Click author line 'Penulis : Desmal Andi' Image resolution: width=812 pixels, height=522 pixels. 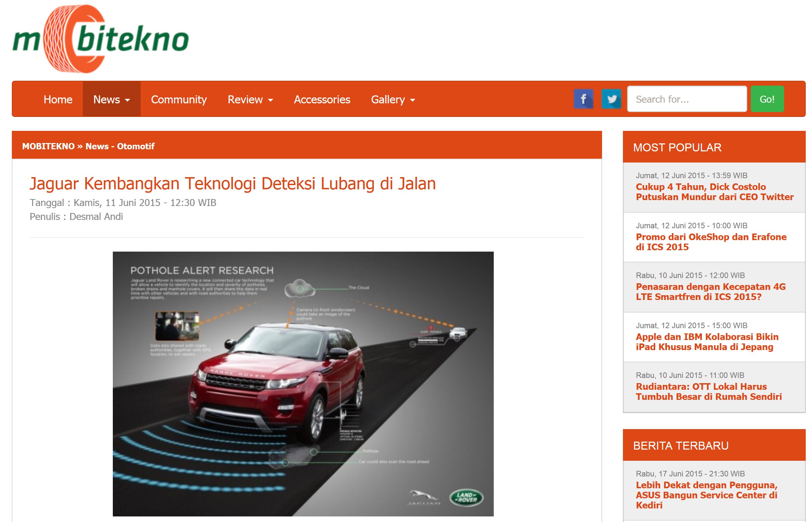(x=76, y=216)
